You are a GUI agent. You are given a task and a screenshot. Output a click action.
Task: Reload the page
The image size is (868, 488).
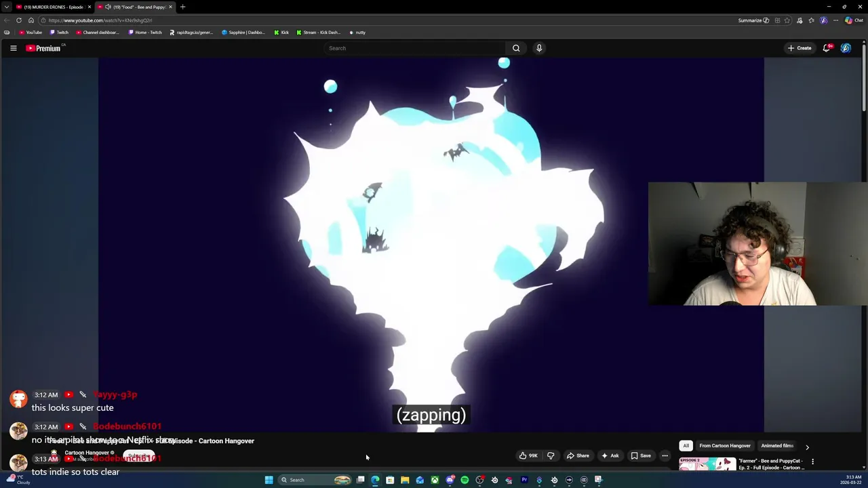click(19, 20)
